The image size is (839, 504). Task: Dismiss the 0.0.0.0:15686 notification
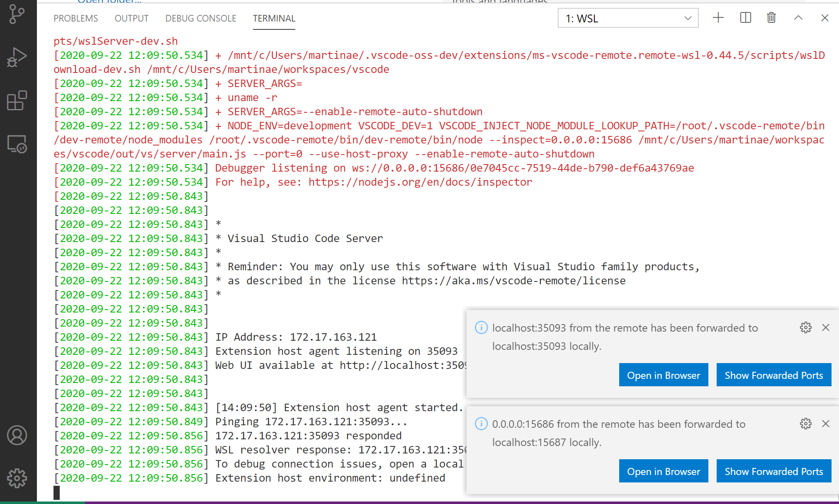825,424
